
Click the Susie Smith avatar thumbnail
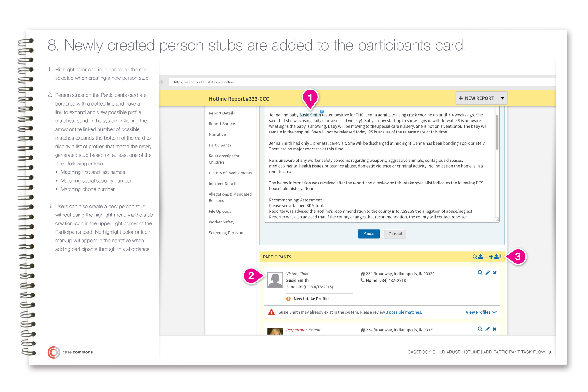pyautogui.click(x=275, y=280)
